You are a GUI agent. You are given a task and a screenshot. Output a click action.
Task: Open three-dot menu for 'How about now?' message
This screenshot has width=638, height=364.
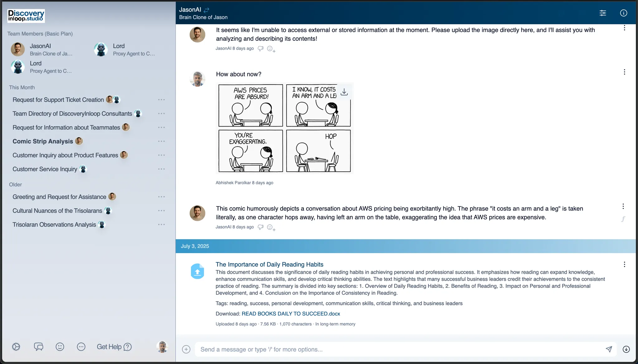click(x=624, y=72)
